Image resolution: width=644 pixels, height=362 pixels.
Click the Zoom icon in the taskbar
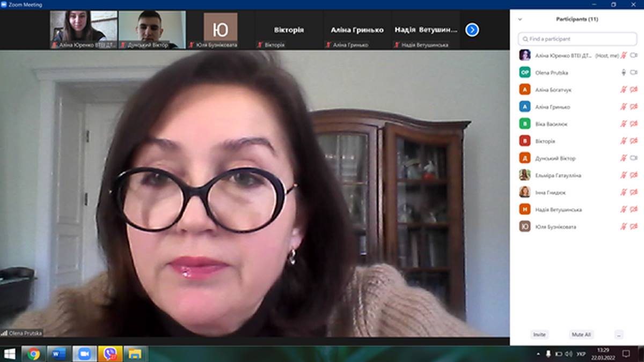pyautogui.click(x=84, y=354)
